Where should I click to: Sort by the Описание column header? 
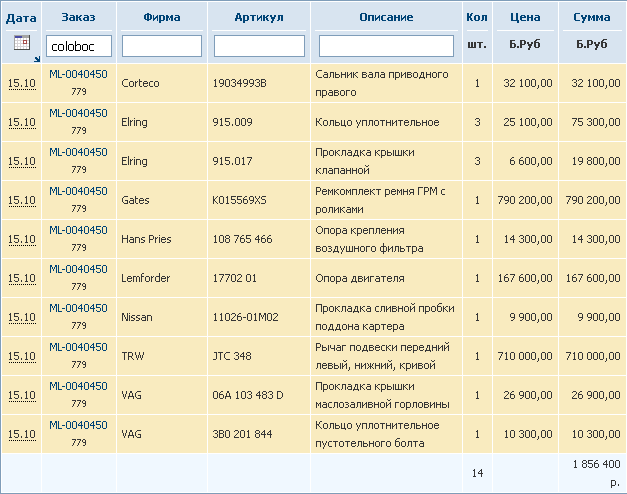[x=386, y=17]
